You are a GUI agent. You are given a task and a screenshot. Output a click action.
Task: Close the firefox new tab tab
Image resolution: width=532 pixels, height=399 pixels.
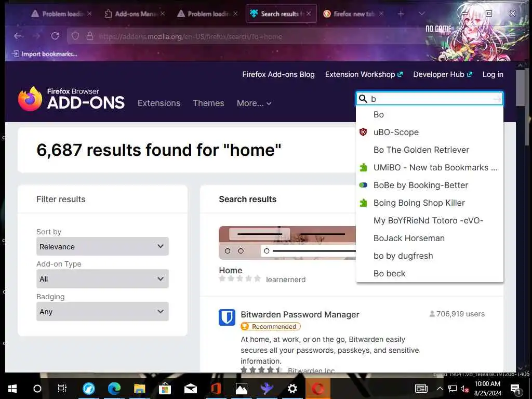click(x=381, y=14)
